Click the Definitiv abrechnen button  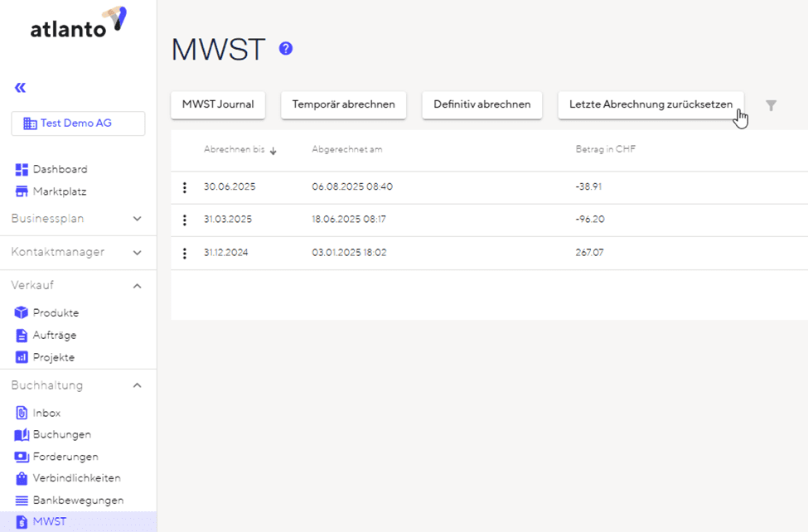point(481,104)
